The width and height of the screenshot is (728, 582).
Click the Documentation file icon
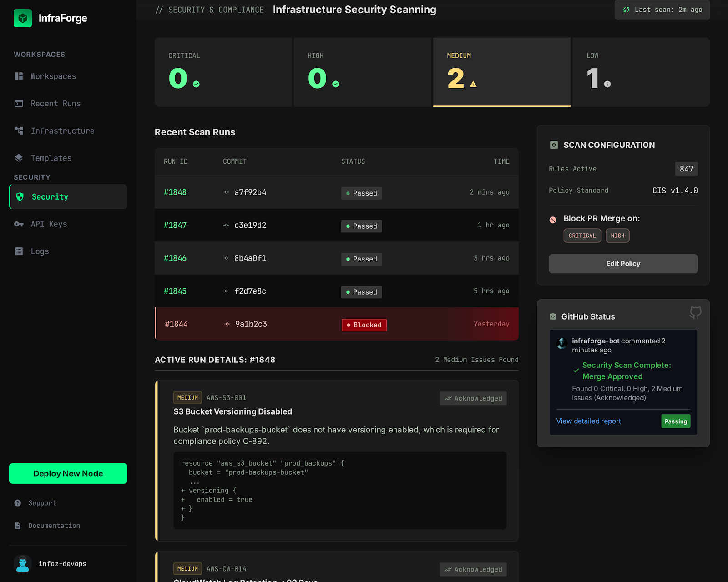(x=18, y=526)
